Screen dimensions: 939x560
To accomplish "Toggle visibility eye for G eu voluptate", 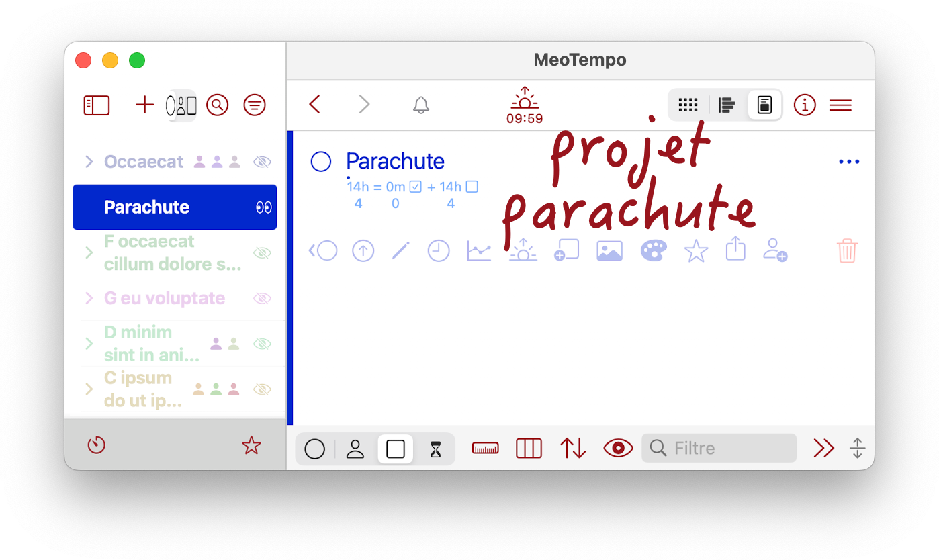I will [x=262, y=298].
